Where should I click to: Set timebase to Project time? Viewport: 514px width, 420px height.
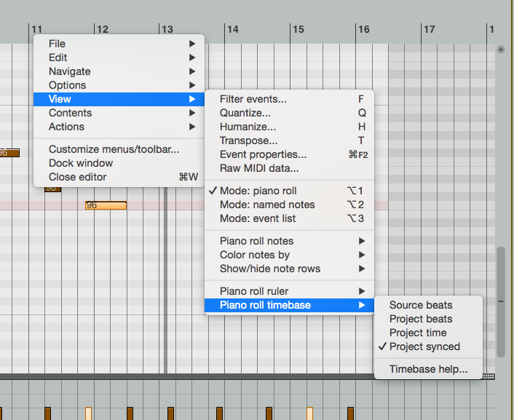(x=418, y=333)
